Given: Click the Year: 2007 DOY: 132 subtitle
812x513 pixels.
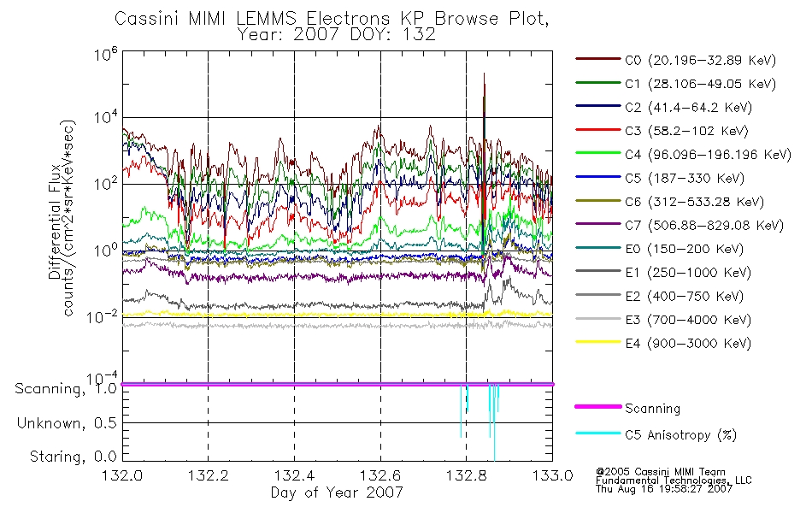Looking at the screenshot, I should pos(337,35).
